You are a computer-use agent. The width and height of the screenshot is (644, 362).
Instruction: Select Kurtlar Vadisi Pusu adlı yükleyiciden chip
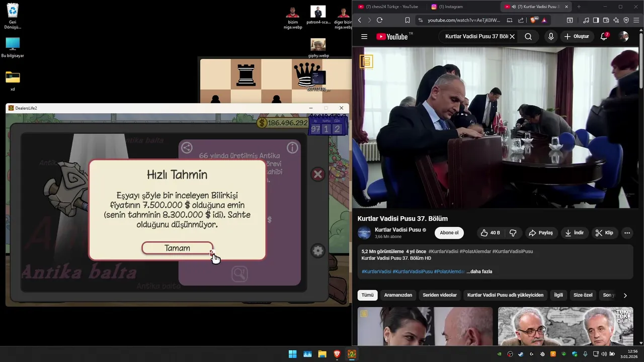[x=505, y=295]
